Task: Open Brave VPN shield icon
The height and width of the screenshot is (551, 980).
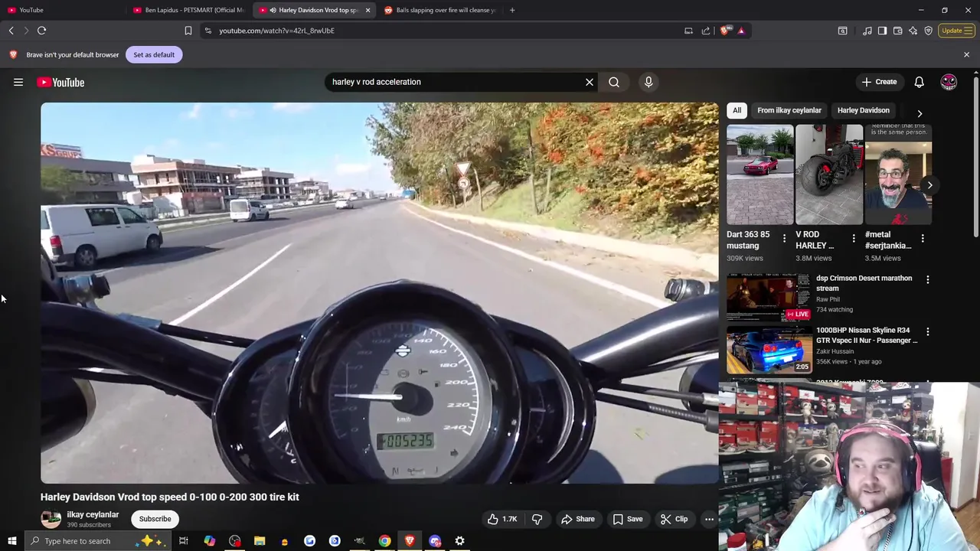Action: (x=928, y=31)
